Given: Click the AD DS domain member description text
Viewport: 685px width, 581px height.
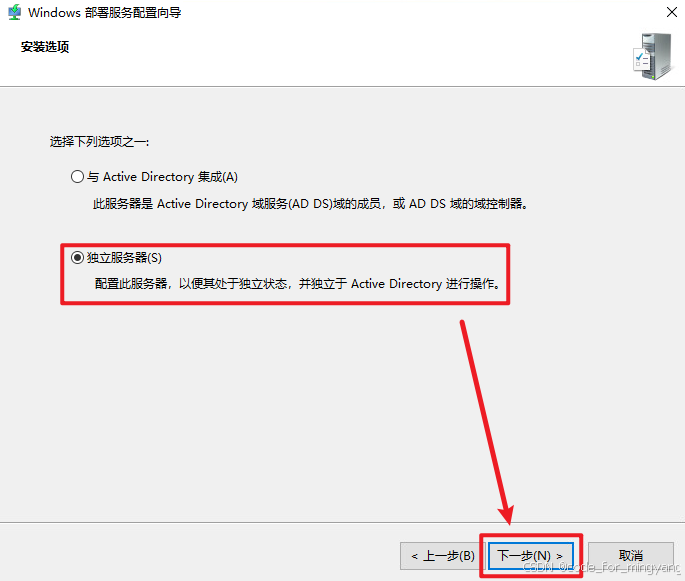Looking at the screenshot, I should 311,204.
